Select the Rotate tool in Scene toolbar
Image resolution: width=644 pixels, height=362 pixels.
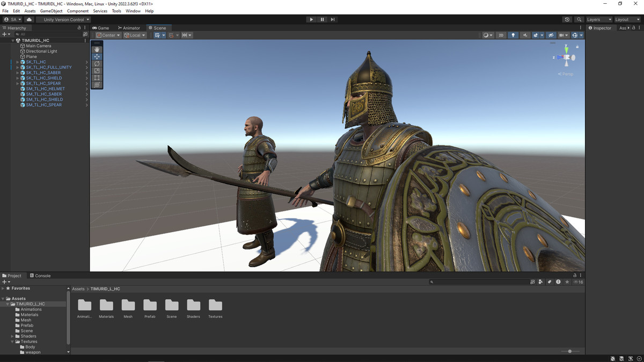pos(97,64)
